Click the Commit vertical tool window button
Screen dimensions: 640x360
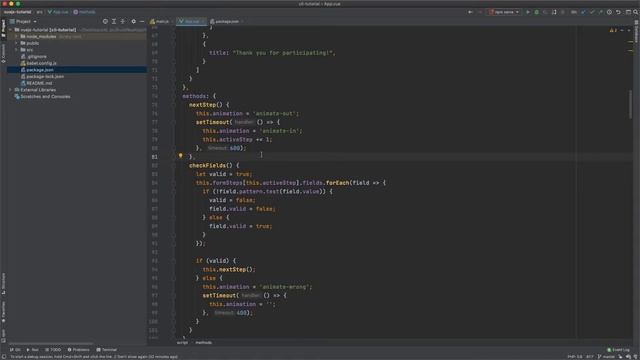pos(3,53)
